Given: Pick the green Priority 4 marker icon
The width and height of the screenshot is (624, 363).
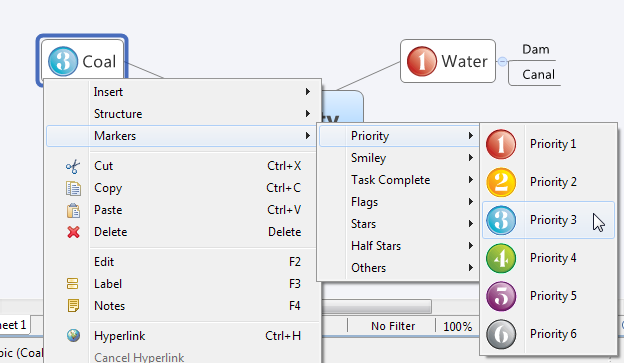Looking at the screenshot, I should [x=501, y=258].
